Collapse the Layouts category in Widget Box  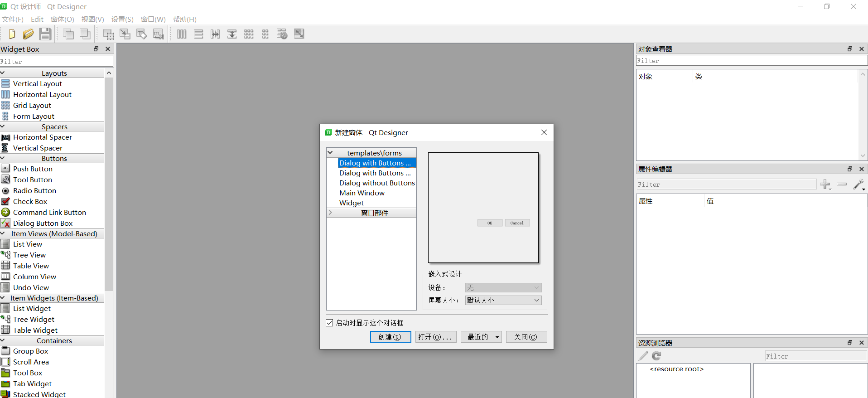(3, 73)
